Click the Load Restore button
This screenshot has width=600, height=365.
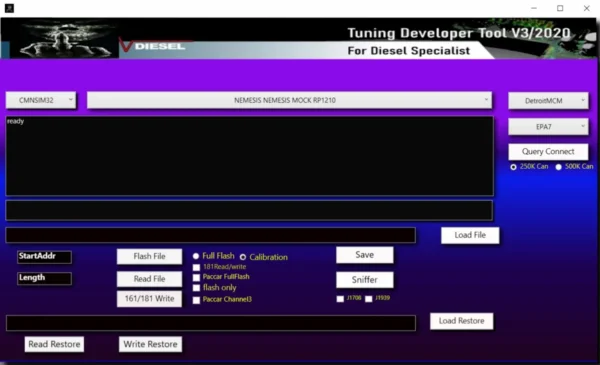tap(461, 321)
